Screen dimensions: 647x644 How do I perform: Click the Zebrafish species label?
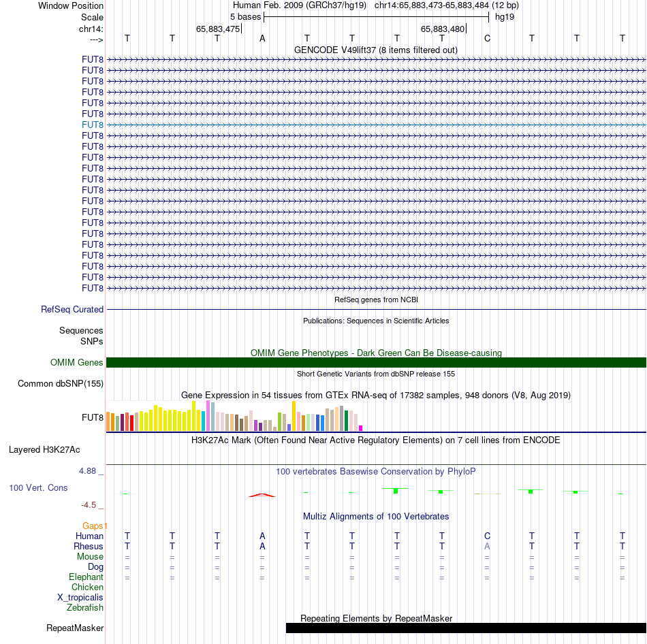coord(85,608)
